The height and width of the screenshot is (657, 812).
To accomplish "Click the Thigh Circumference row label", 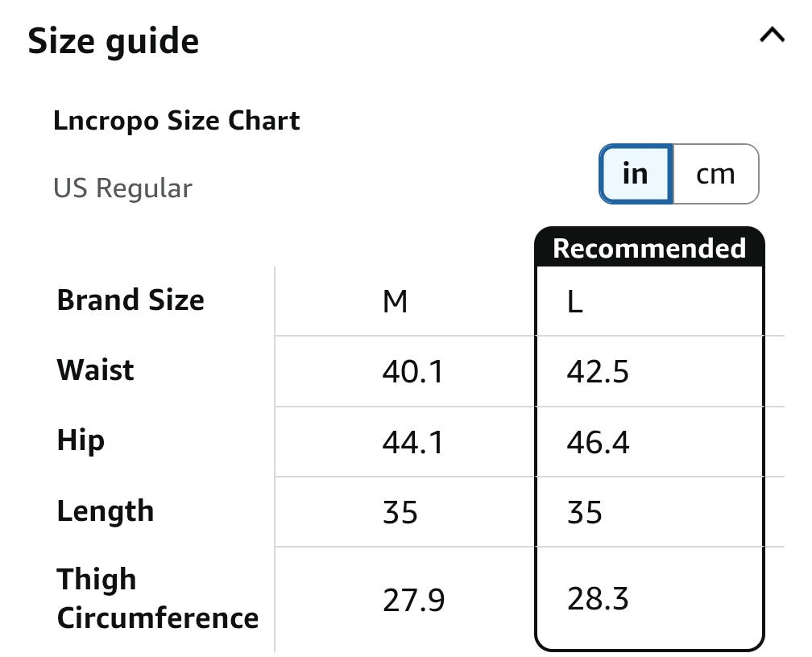I will 157,598.
